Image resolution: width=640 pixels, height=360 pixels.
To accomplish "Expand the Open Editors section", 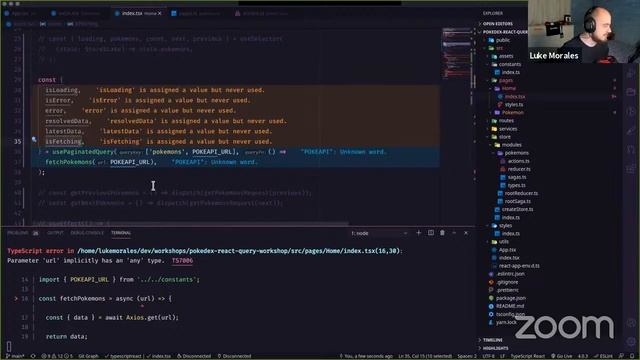I will click(498, 24).
